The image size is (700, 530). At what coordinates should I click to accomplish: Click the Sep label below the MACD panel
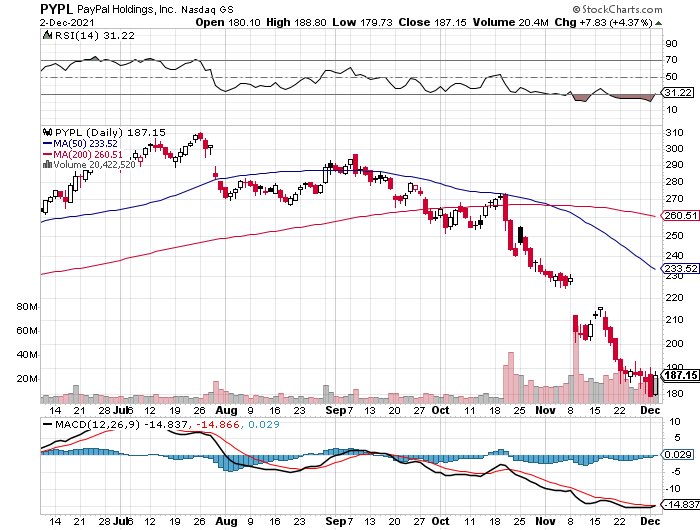click(336, 521)
